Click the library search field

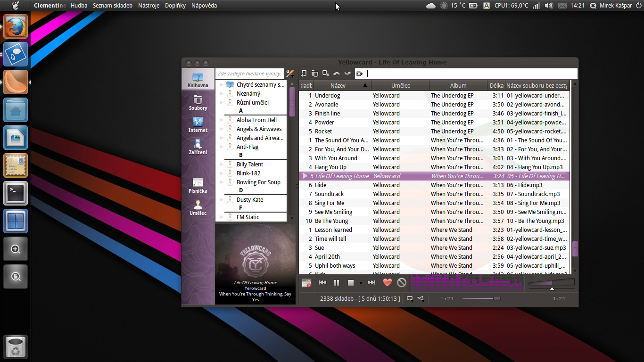[x=250, y=74]
